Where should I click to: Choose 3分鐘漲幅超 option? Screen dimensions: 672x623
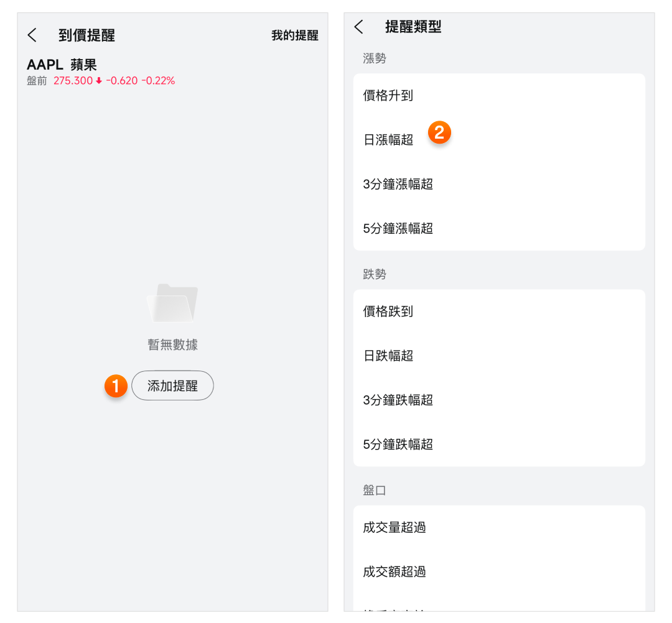[x=398, y=184]
